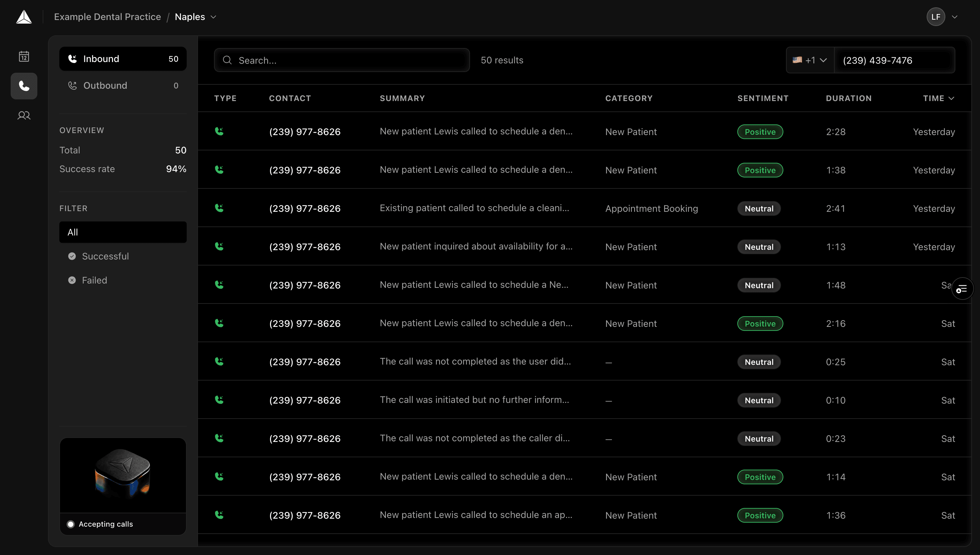Click the outbound call icon next to Outbound
This screenshot has height=555, width=980.
[x=72, y=85]
